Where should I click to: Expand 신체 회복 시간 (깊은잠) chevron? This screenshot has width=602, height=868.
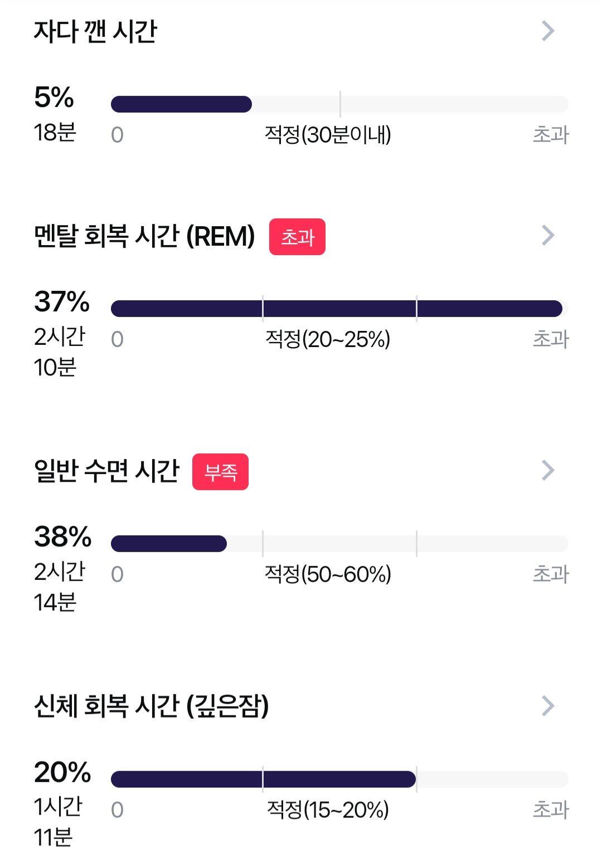(x=548, y=706)
